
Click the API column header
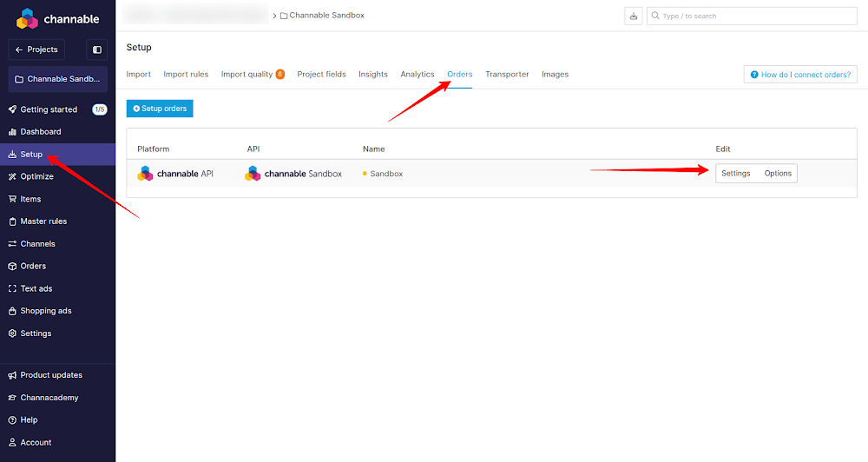tap(253, 149)
